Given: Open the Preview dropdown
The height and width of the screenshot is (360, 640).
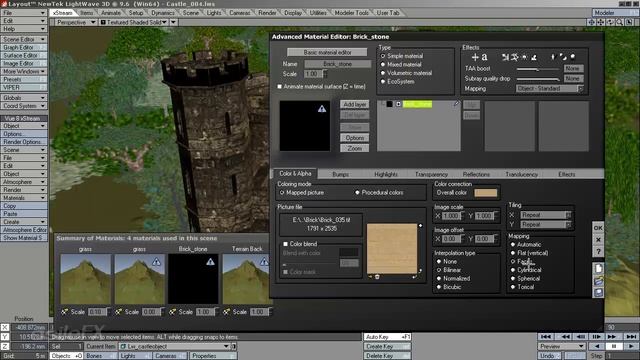Looking at the screenshot, I should [562, 347].
